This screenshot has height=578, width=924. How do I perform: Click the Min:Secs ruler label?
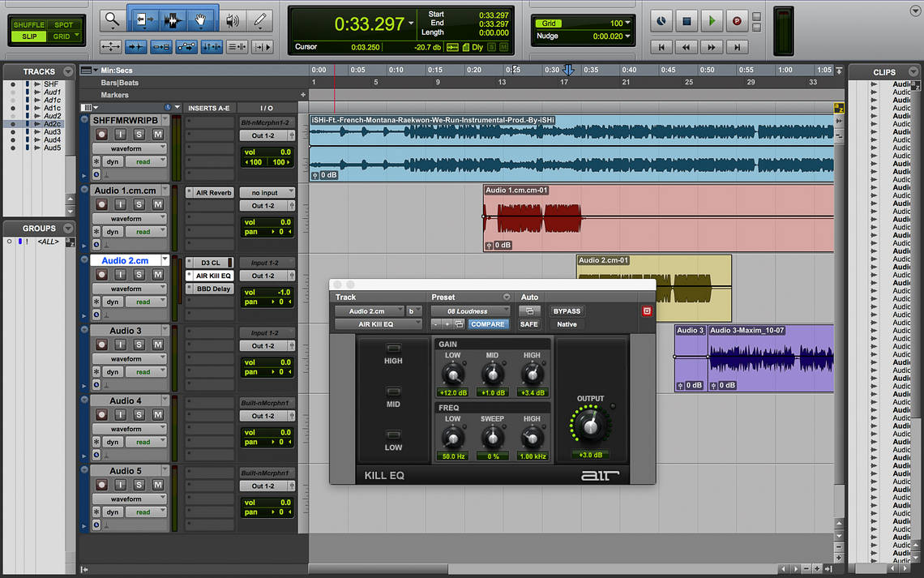coord(116,70)
